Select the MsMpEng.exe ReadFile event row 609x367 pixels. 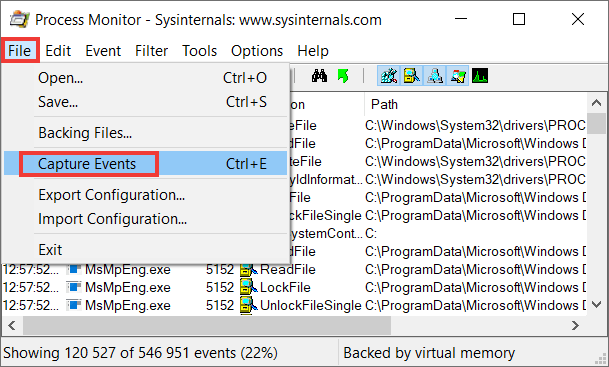tap(294, 269)
